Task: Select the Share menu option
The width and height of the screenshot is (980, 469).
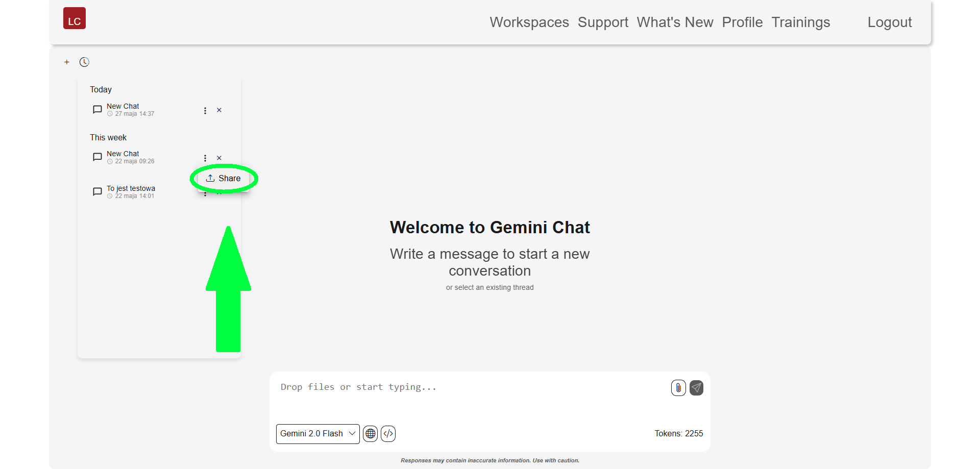Action: coord(224,178)
